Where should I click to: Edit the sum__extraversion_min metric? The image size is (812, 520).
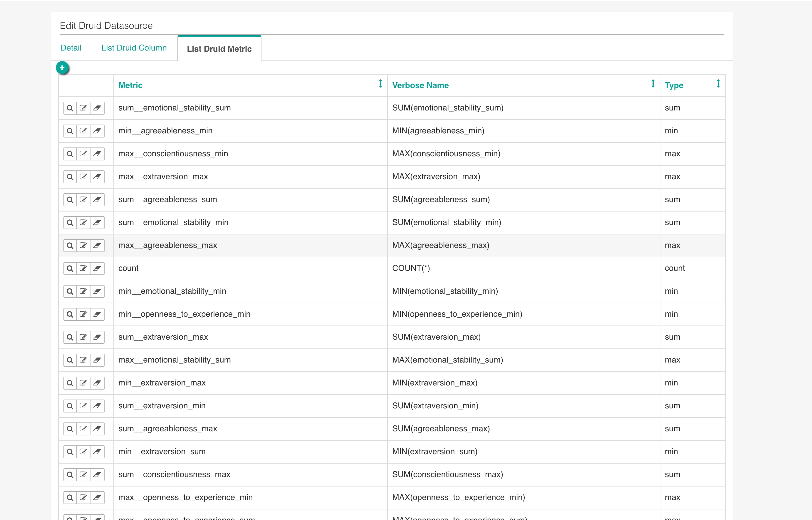(83, 406)
